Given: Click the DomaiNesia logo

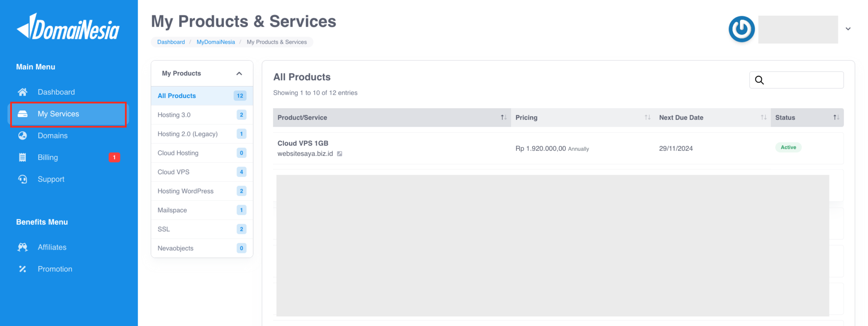Looking at the screenshot, I should tap(68, 28).
